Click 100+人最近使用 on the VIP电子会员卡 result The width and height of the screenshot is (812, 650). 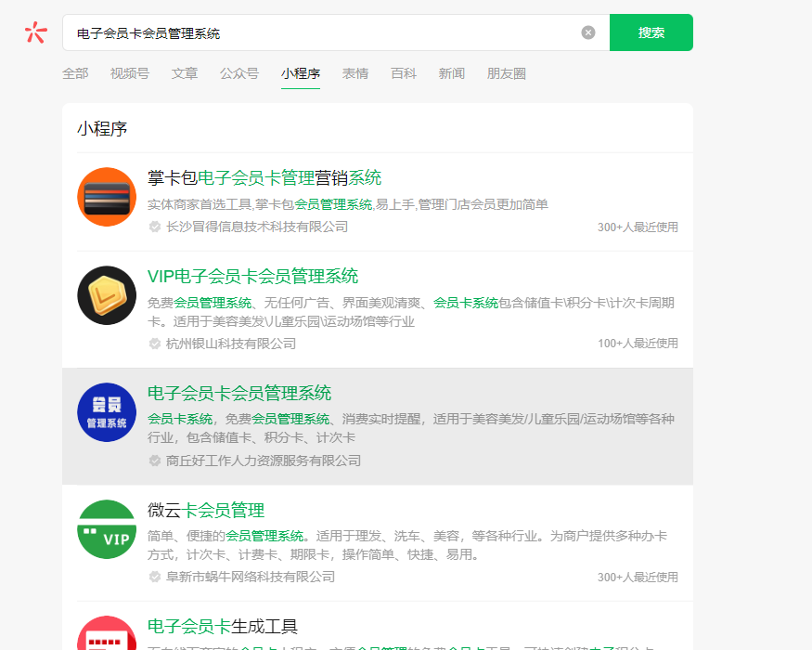click(x=638, y=344)
